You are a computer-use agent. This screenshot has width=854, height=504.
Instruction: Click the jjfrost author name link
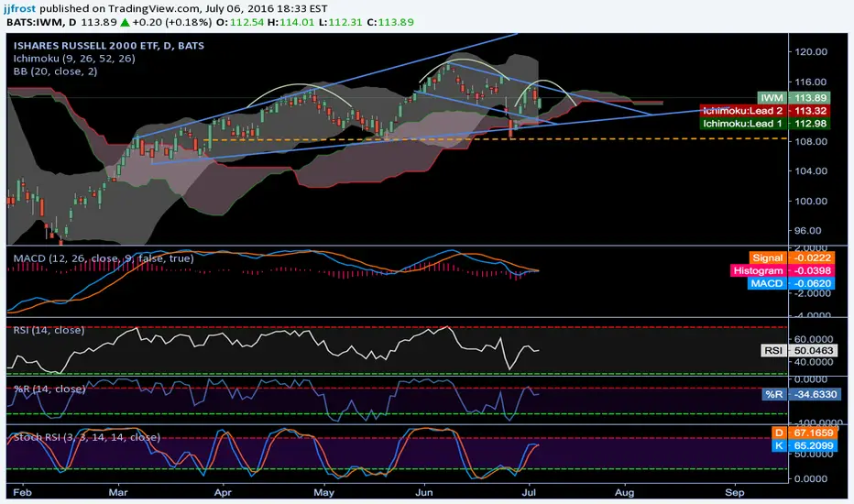coord(19,9)
